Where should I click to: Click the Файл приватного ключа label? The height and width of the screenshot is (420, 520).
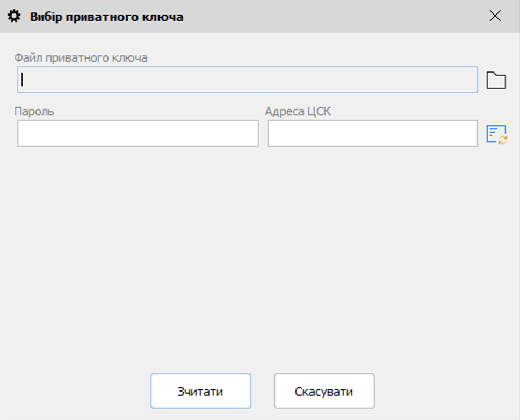pos(81,57)
